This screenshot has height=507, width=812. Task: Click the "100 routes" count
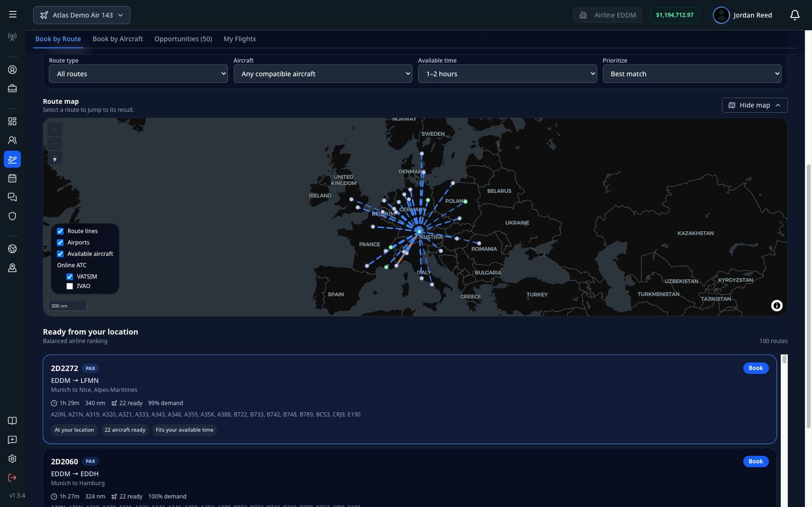tap(773, 341)
